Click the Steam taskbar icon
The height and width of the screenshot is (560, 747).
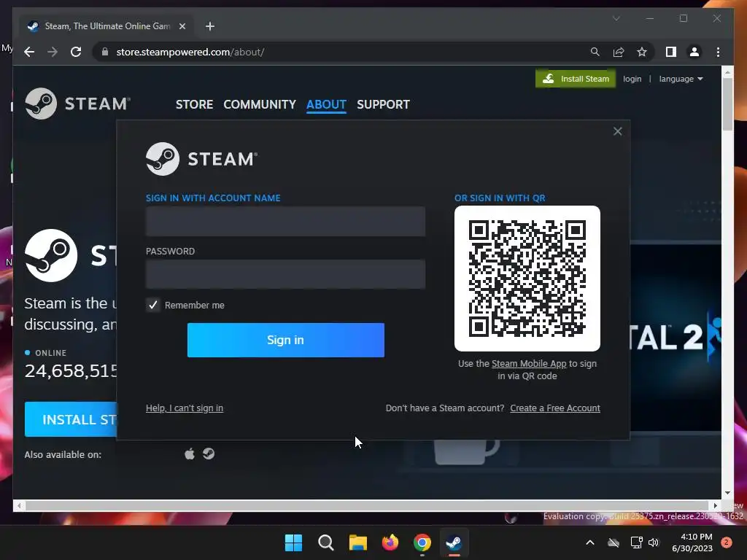(x=454, y=542)
